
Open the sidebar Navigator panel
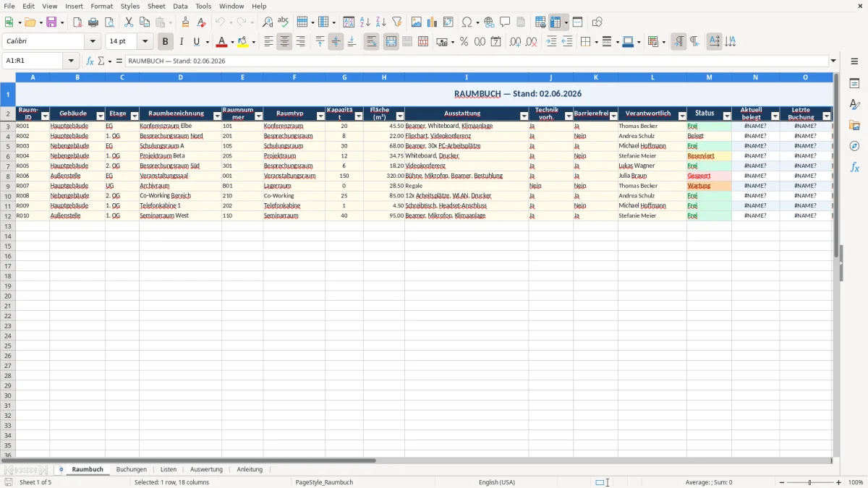tap(854, 146)
